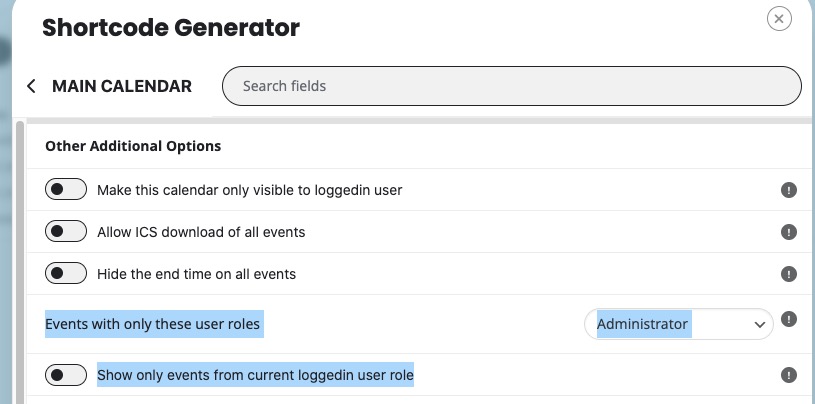View info for current loggedin user role option
This screenshot has width=815, height=404.
788,375
